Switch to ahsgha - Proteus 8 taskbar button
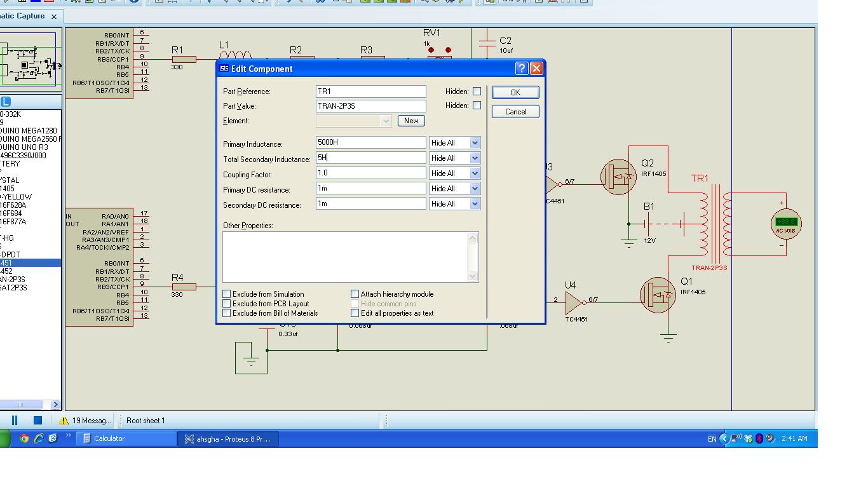868x488 pixels. tap(228, 438)
